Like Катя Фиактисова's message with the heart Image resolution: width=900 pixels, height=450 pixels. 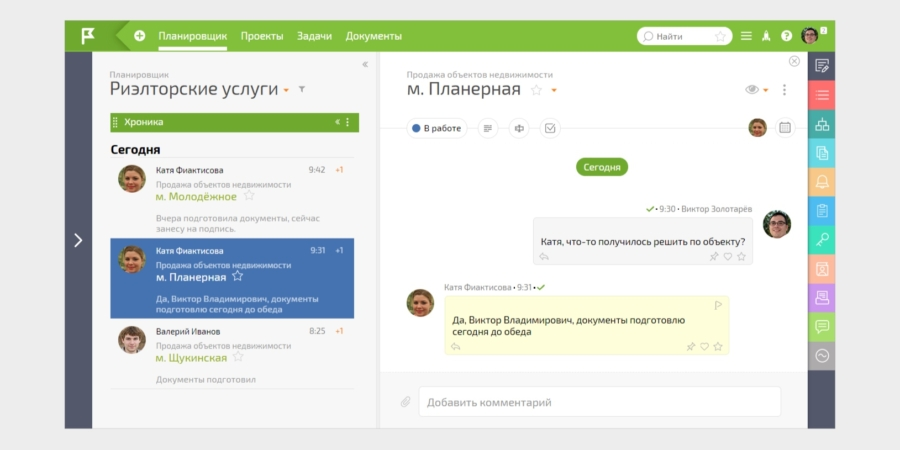coord(704,347)
